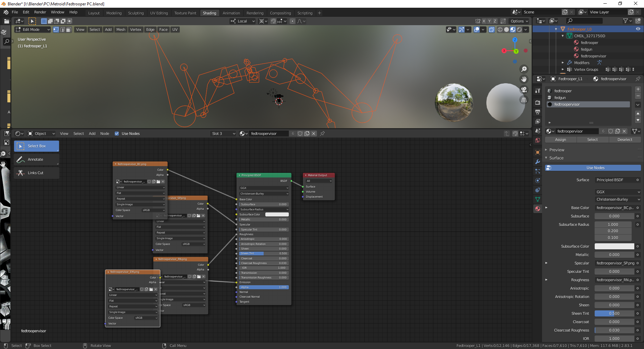Open the Edit Mode dropdown

pyautogui.click(x=33, y=30)
